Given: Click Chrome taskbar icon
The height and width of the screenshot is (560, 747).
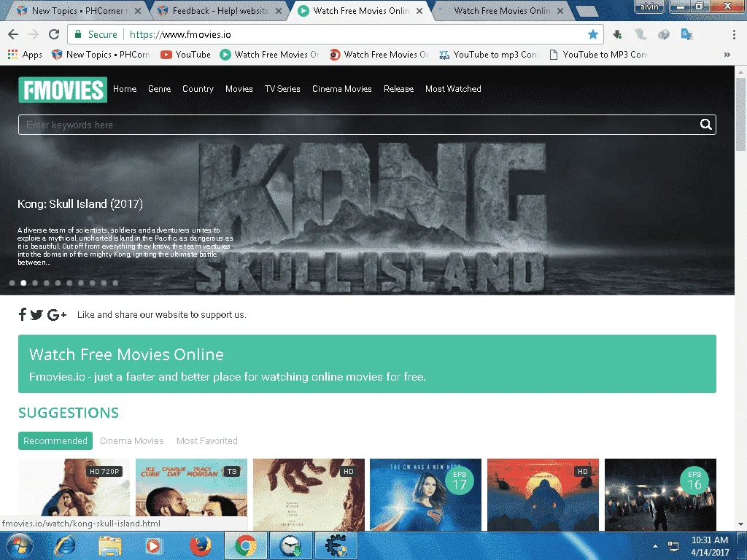Looking at the screenshot, I should (245, 545).
